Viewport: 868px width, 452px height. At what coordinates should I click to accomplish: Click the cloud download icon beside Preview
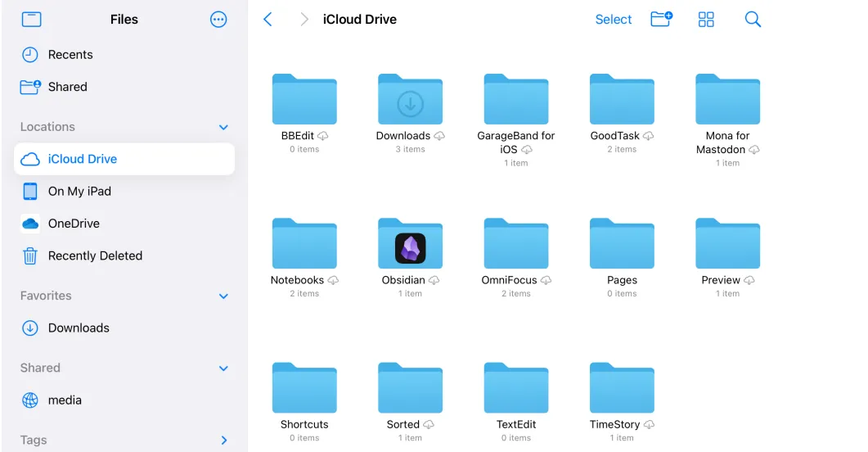(749, 280)
